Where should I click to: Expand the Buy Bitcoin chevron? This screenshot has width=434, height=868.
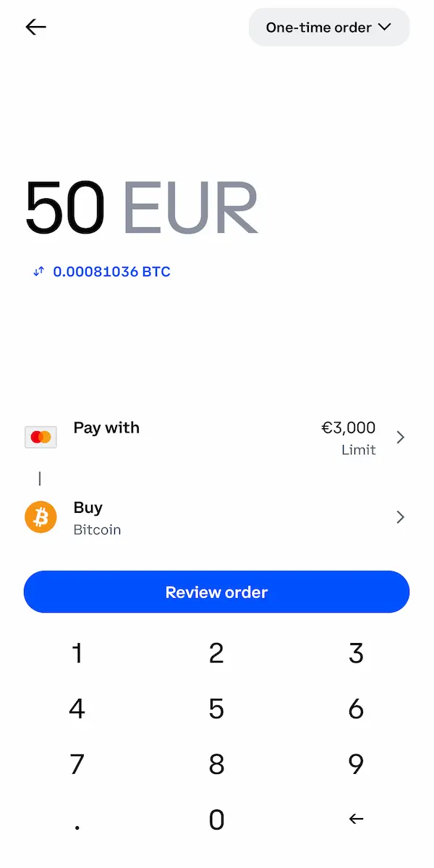401,517
